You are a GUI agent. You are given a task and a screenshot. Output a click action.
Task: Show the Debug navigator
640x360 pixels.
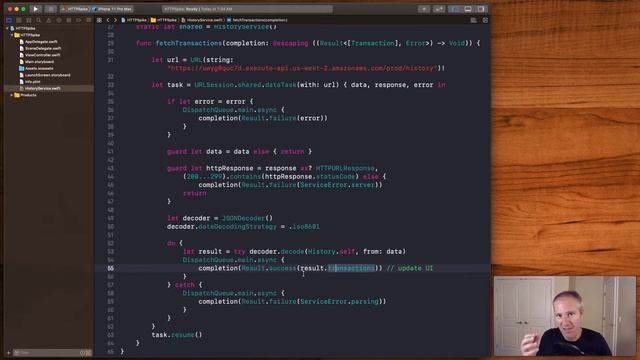tap(69, 20)
